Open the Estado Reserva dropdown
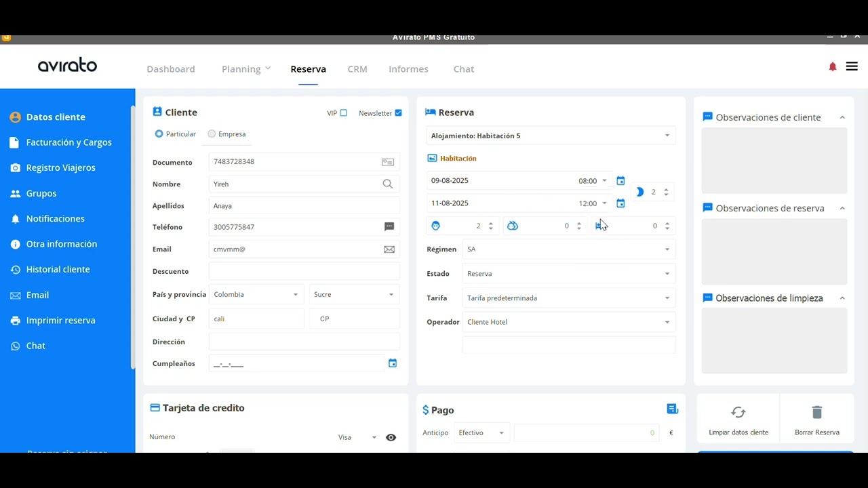The image size is (868, 488). 568,274
